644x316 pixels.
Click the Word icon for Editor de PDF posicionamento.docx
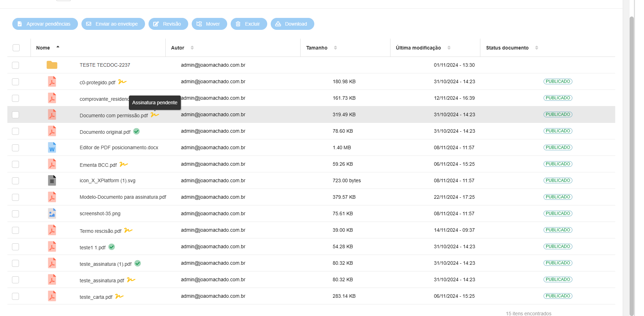[52, 147]
